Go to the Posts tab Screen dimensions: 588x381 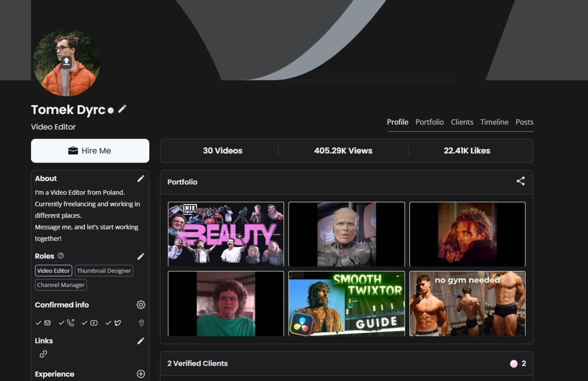pyautogui.click(x=524, y=122)
